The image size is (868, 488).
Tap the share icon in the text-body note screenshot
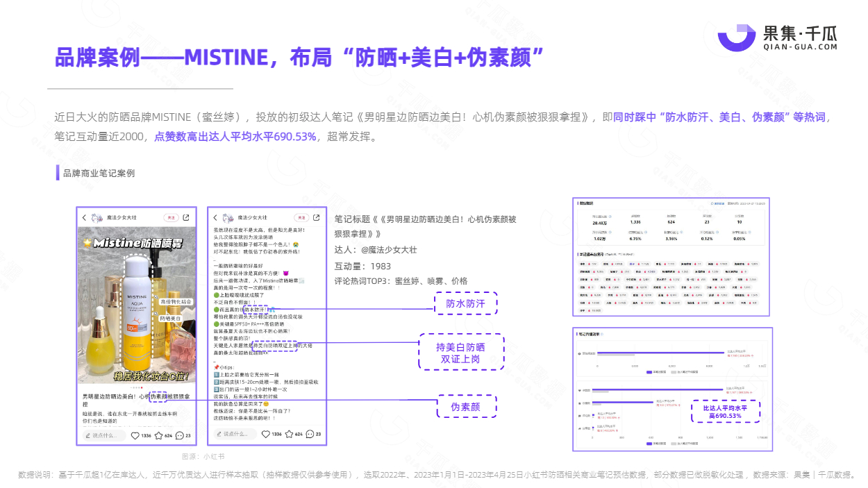(x=317, y=217)
